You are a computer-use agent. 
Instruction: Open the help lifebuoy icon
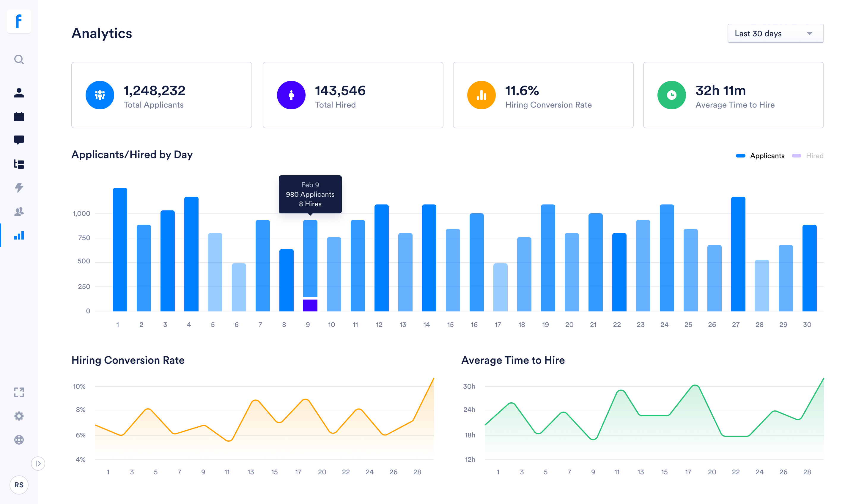pos(19,440)
